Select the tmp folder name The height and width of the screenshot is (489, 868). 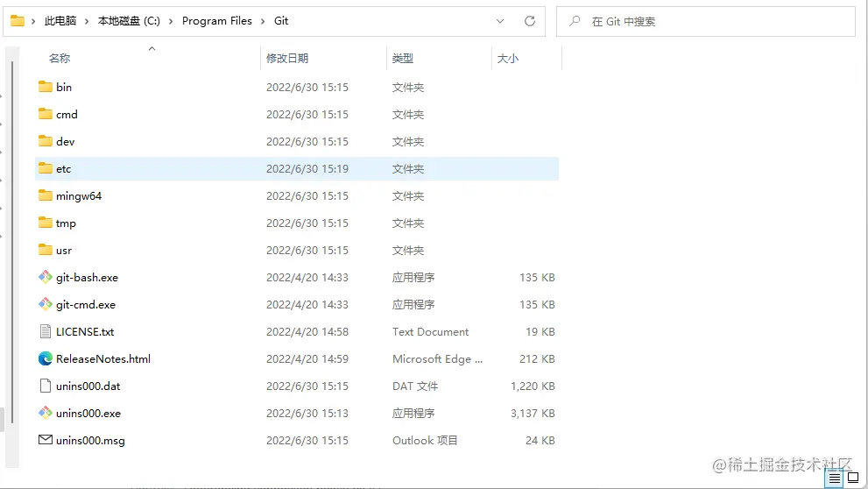66,223
